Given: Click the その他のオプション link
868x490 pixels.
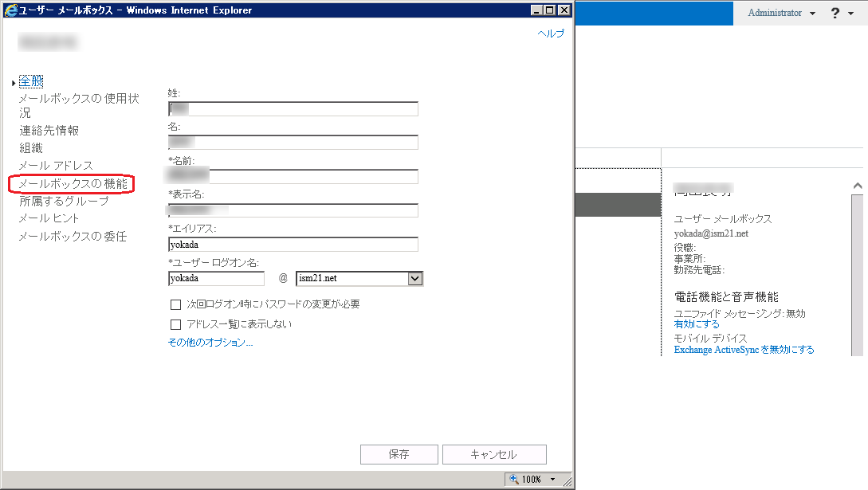Looking at the screenshot, I should click(x=210, y=343).
